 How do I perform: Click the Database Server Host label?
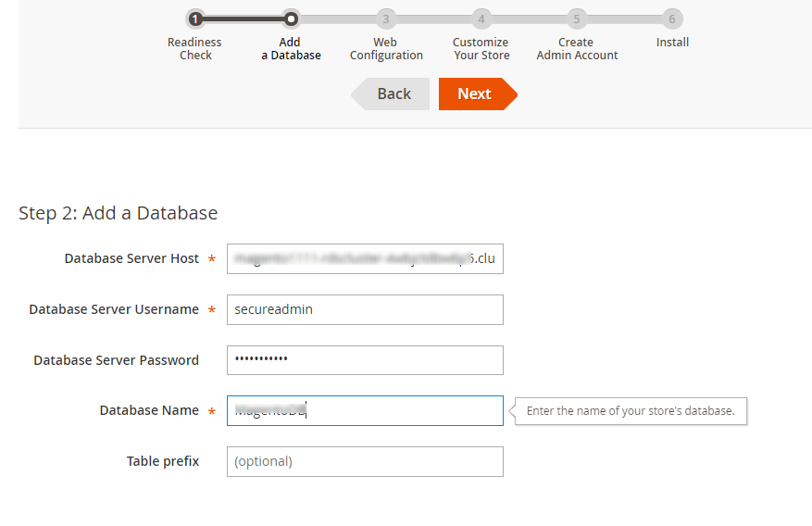(131, 259)
